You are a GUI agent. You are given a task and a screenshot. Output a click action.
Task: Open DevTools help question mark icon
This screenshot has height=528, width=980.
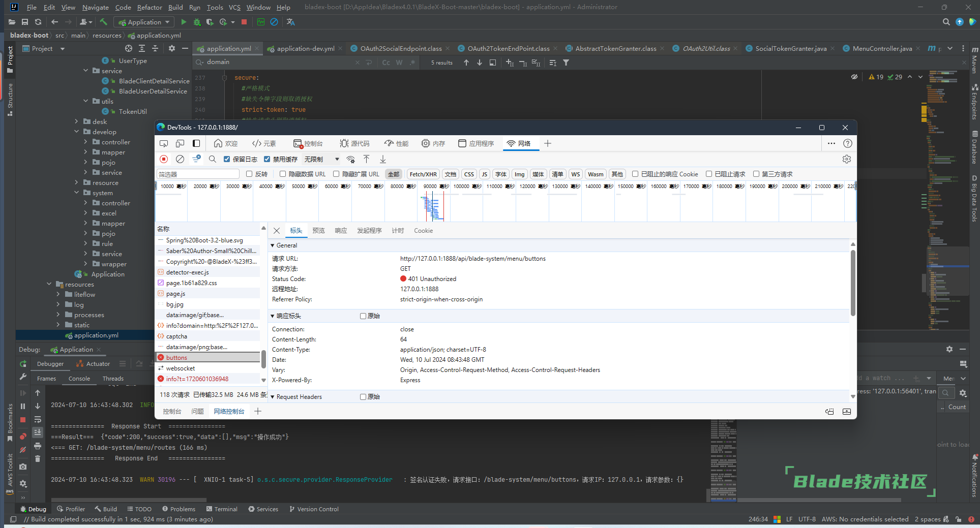tap(848, 143)
